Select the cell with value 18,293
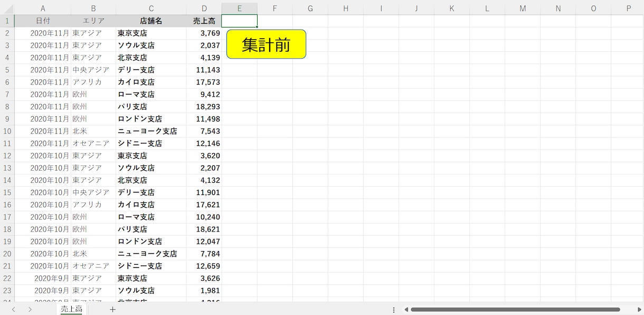The image size is (644, 315). pos(204,107)
